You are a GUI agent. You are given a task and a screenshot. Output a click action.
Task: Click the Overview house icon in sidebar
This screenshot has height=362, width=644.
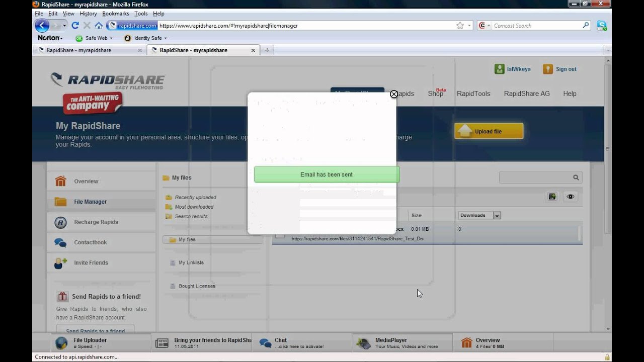pos(61,181)
